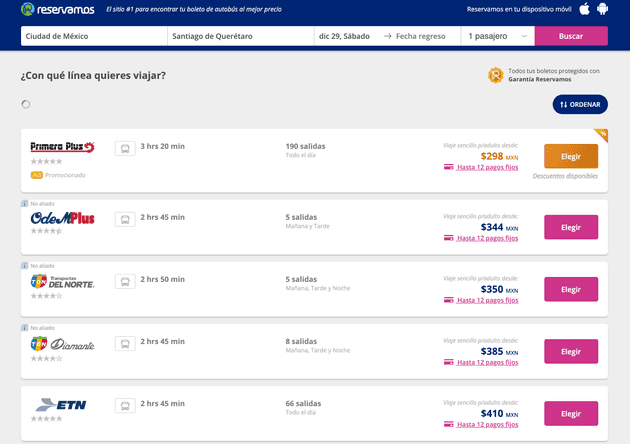Edit the Santiago de Querétaro destination field
The image size is (630, 444).
(241, 36)
